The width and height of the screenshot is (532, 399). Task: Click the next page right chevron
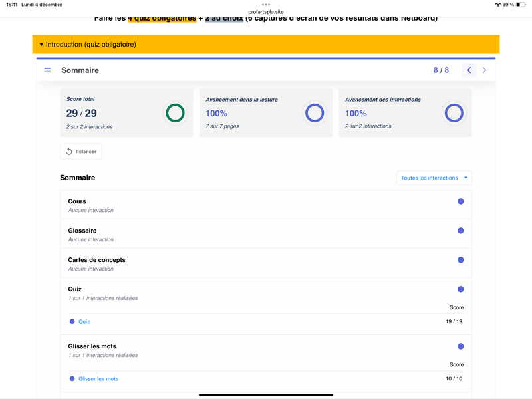pos(484,70)
